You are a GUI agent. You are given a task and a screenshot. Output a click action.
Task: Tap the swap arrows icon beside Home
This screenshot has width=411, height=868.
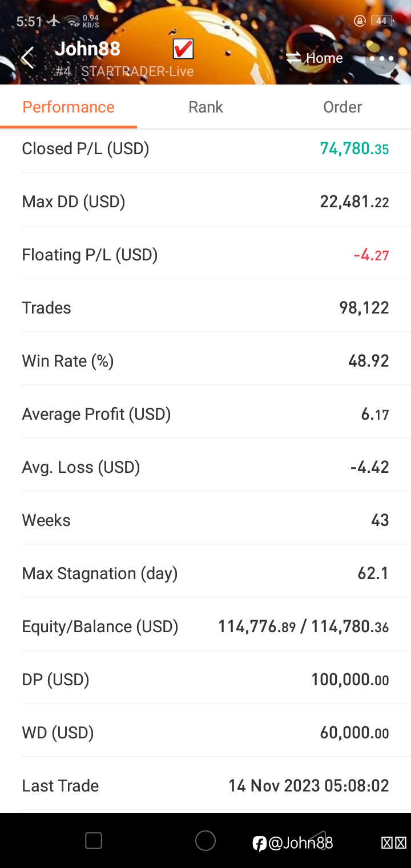point(293,58)
